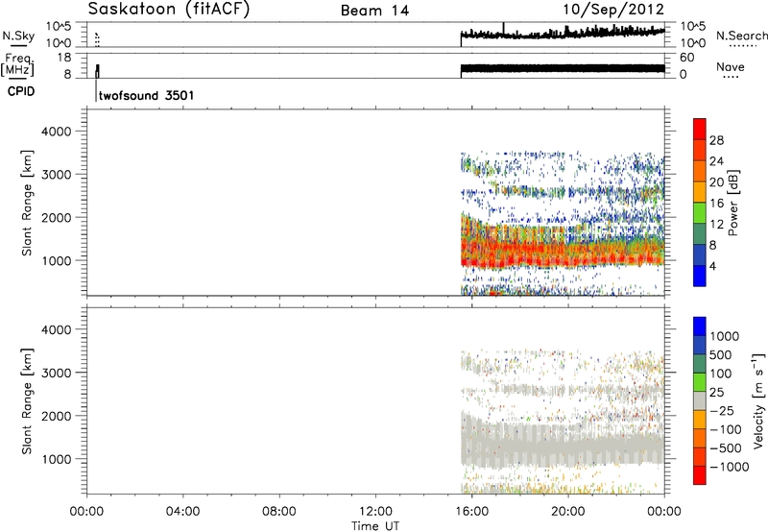Viewport: 768px width, 532px height.
Task: Click the '12:00' time axis tick label
Action: pos(375,512)
